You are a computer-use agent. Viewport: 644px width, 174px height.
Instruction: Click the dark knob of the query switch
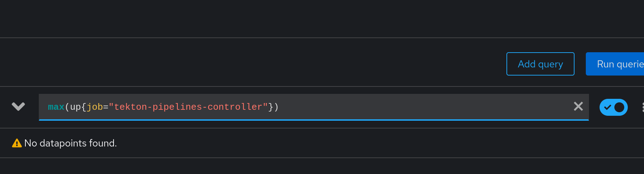click(619, 107)
